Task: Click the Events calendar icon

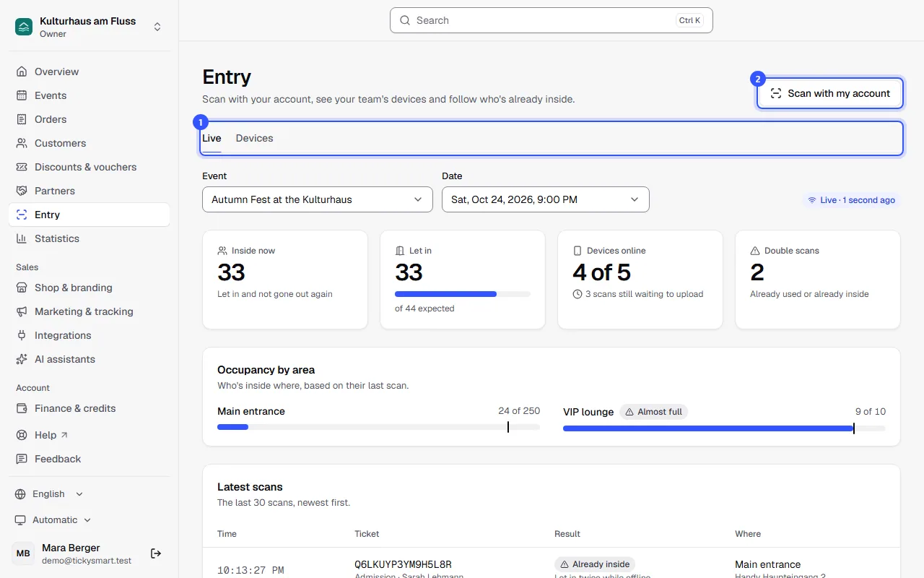Action: (x=22, y=95)
